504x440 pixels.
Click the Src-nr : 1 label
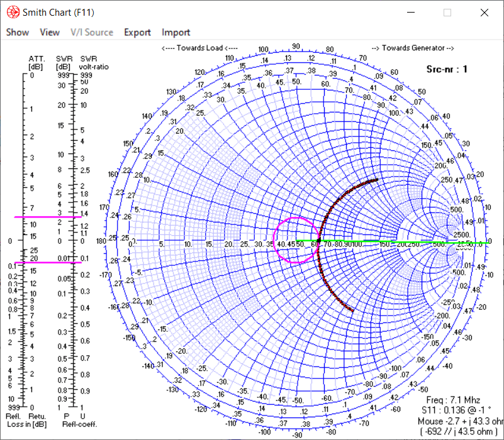[447, 69]
